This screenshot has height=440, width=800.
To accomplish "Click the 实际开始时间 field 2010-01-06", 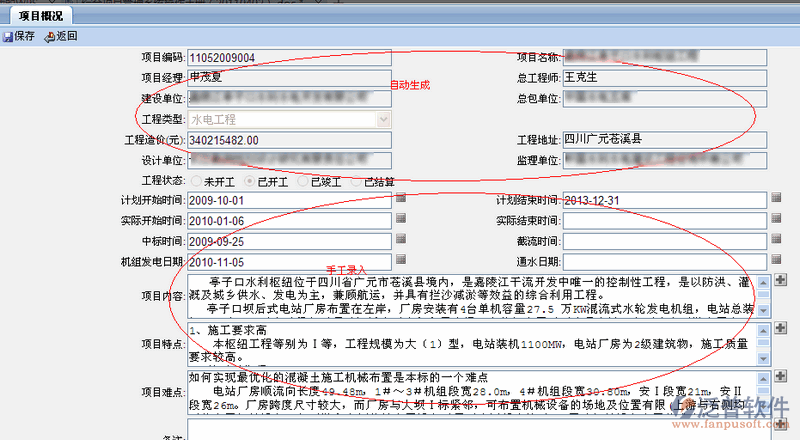I will click(289, 221).
